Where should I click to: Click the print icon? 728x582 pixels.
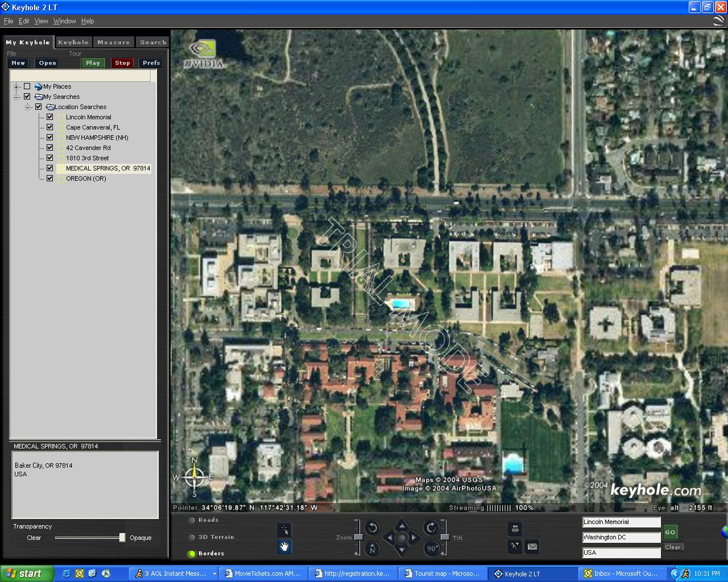tap(515, 529)
